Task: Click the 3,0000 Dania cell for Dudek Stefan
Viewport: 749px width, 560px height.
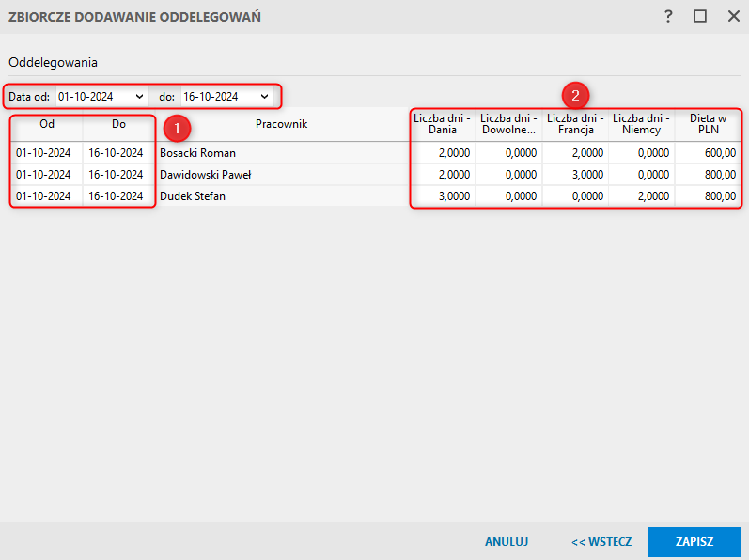Action: (x=443, y=196)
